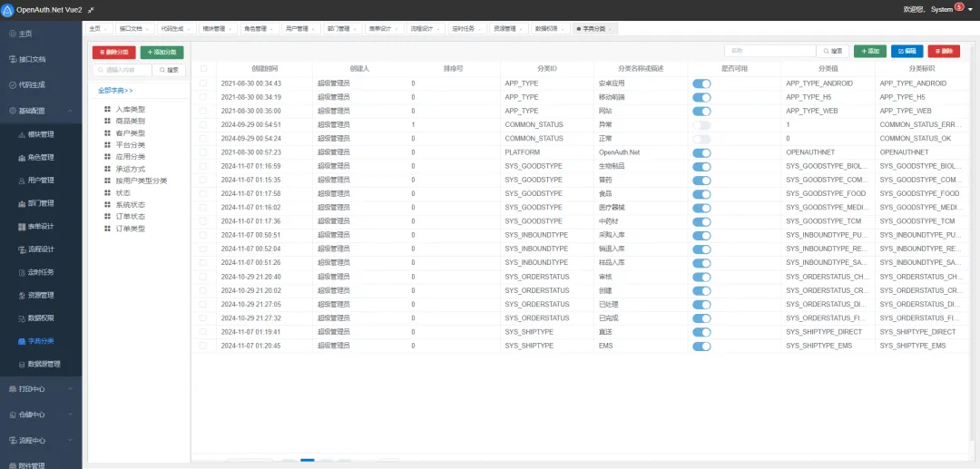Enable the COMMON_STATUS_OK row switch

(701, 139)
